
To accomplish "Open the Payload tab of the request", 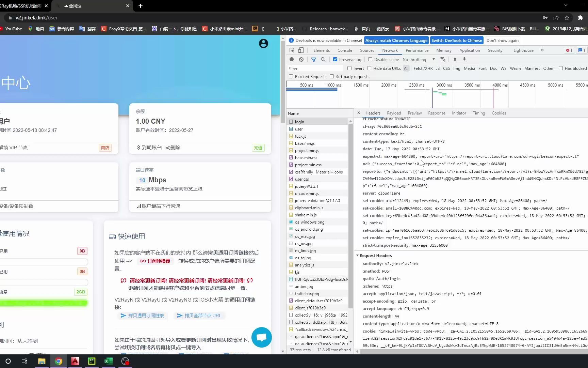I will pos(394,113).
